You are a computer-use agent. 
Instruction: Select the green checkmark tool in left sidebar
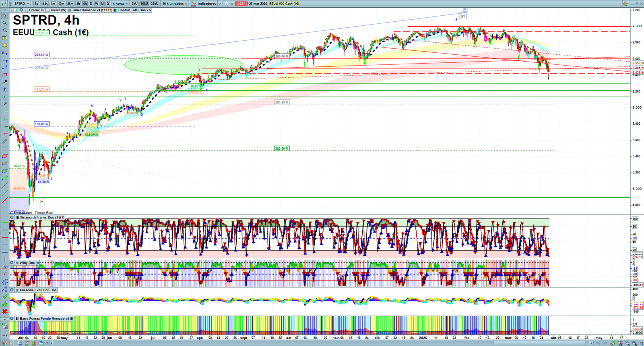coord(4,297)
